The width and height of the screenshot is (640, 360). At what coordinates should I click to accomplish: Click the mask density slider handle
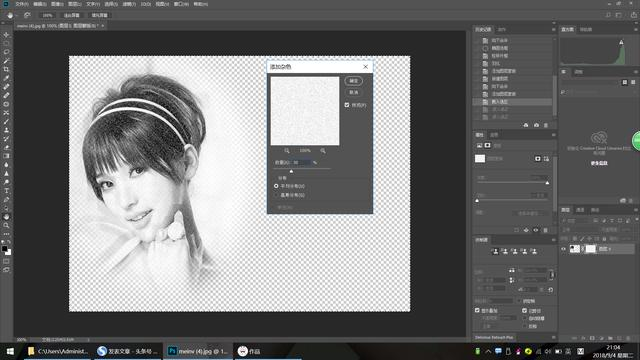(547, 183)
